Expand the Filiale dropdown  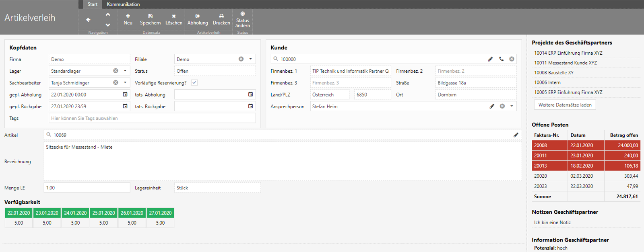click(250, 59)
